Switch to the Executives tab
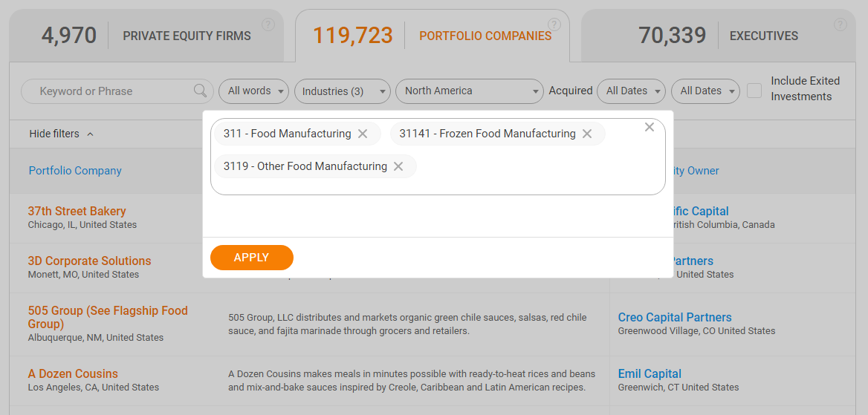The width and height of the screenshot is (868, 415). [718, 36]
